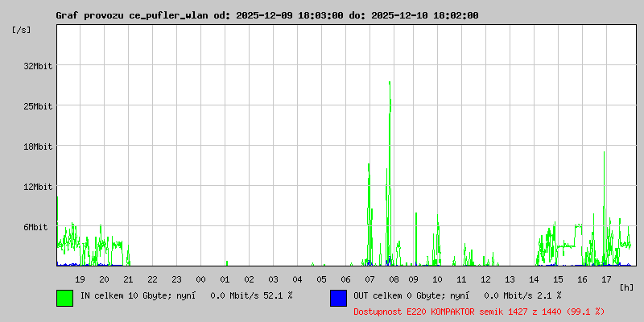Click the hour label '04' on time axis

pos(297,279)
